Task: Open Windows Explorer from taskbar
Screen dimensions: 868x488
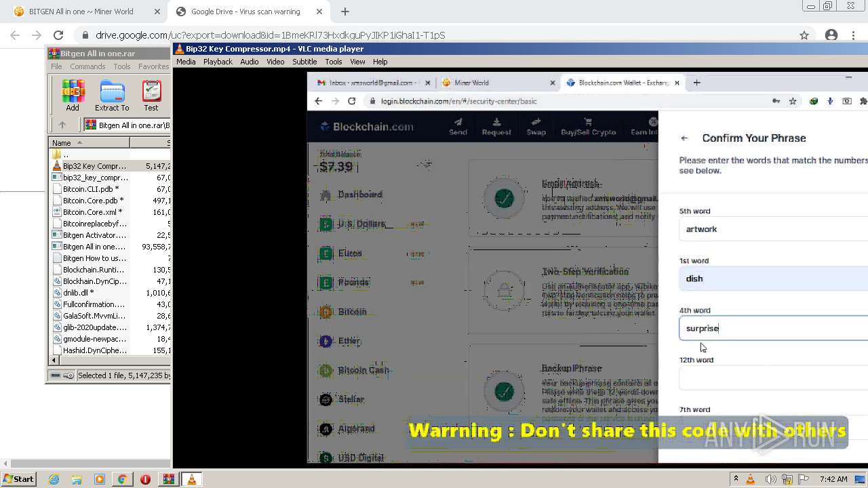Action: pyautogui.click(x=77, y=479)
